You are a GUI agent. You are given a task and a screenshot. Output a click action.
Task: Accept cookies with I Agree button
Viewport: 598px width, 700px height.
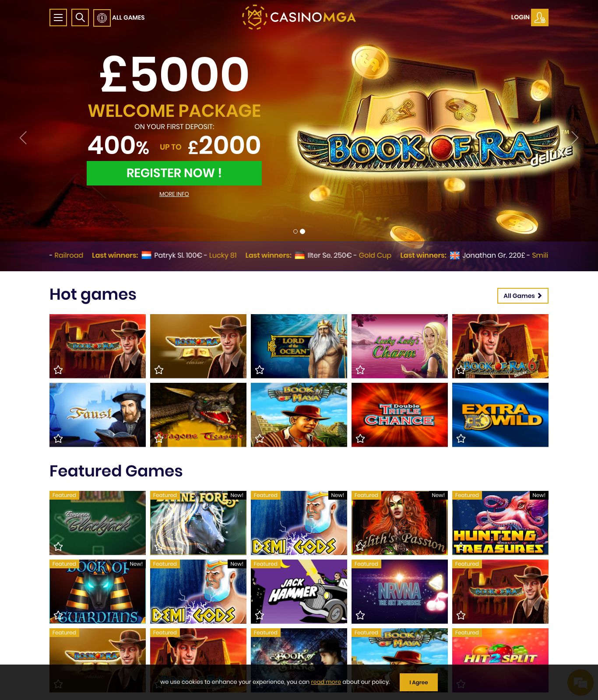click(x=419, y=682)
